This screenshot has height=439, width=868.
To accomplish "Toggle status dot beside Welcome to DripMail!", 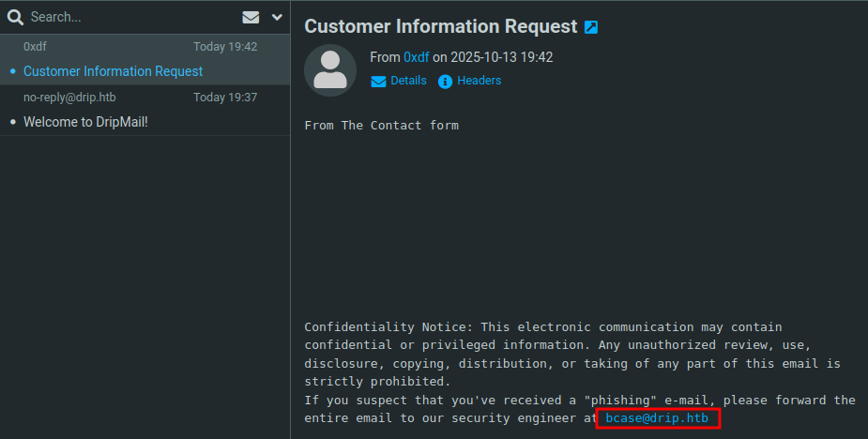I will tap(12, 122).
